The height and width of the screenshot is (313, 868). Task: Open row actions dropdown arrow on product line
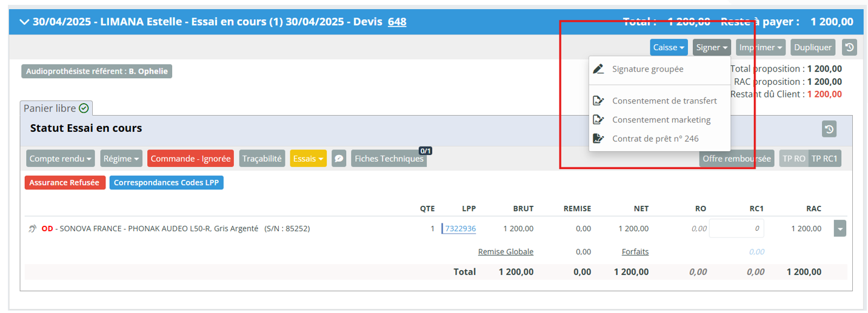tap(840, 229)
